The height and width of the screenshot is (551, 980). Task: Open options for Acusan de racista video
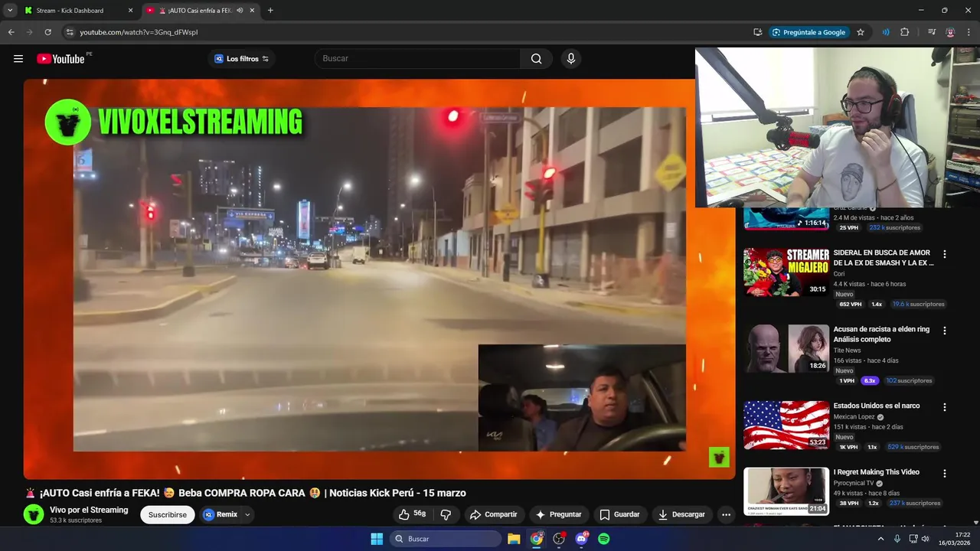click(x=944, y=331)
